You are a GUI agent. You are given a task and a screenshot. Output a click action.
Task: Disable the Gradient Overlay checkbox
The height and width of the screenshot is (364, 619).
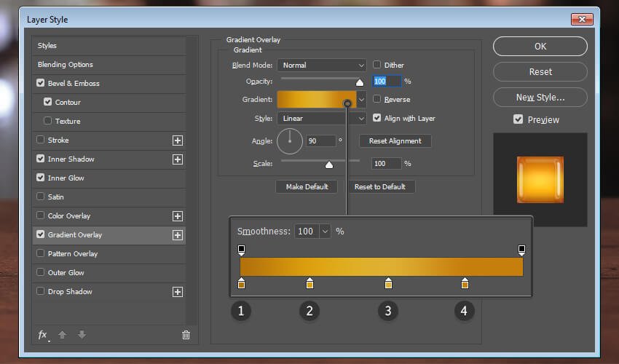tap(40, 234)
